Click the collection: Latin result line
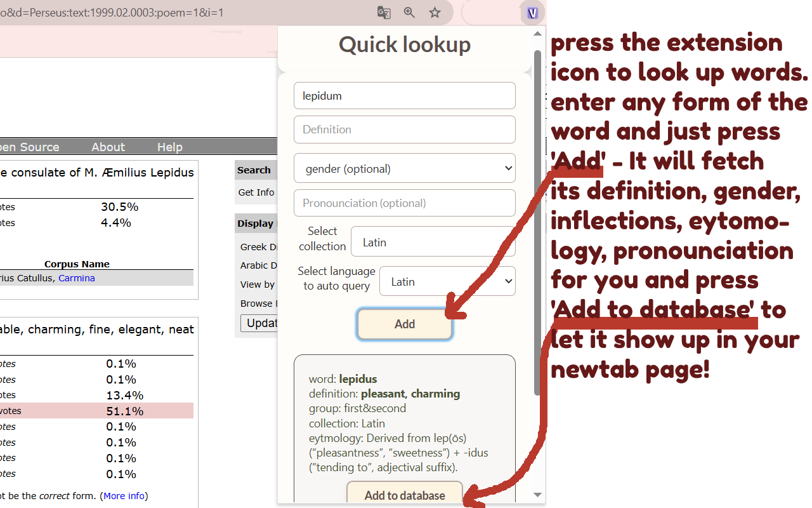This screenshot has height=508, width=812. [x=347, y=423]
